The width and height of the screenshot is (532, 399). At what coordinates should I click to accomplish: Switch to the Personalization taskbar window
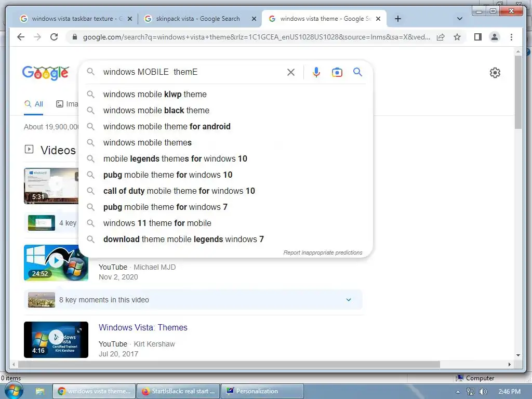262,391
